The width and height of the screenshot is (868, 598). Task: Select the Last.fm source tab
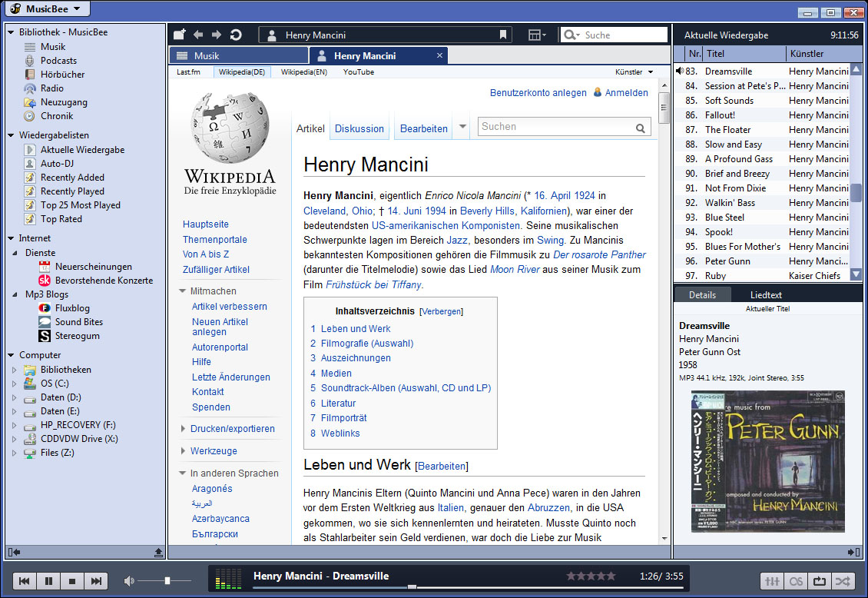coord(188,72)
